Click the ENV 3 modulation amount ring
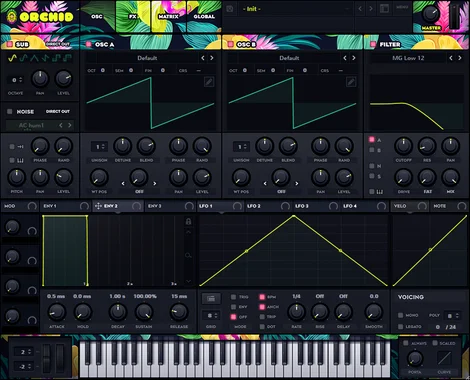Screen dimensions: 470x380 (x=189, y=206)
